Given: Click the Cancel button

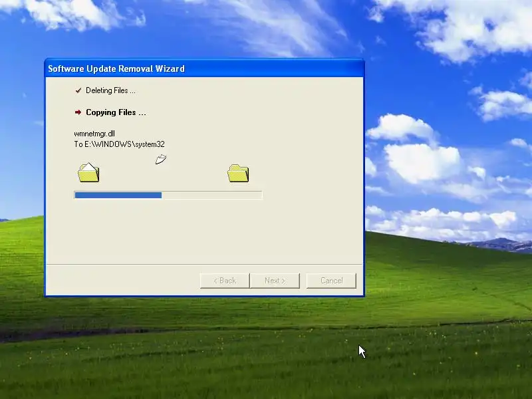Looking at the screenshot, I should 331,281.
